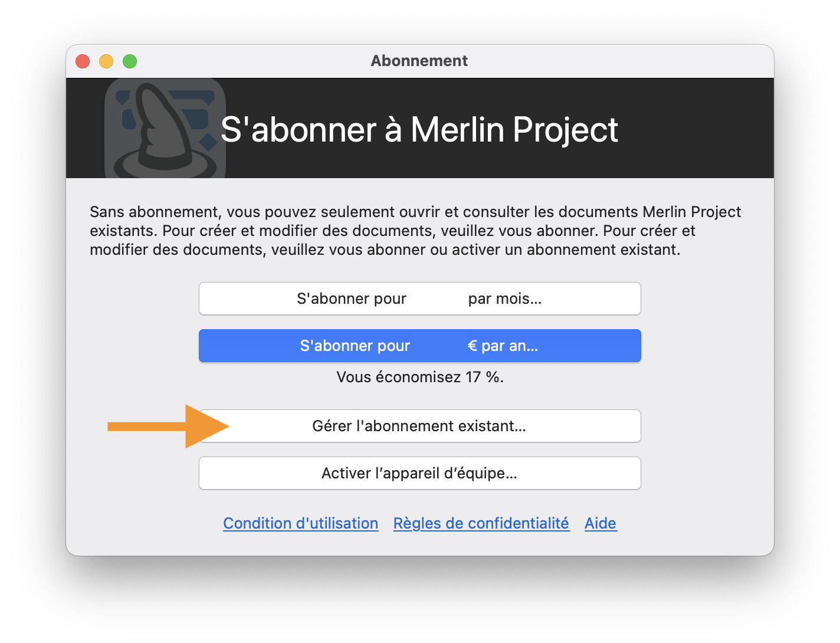
Task: Select the button "S'abonner pour par mois…"
Action: point(419,298)
